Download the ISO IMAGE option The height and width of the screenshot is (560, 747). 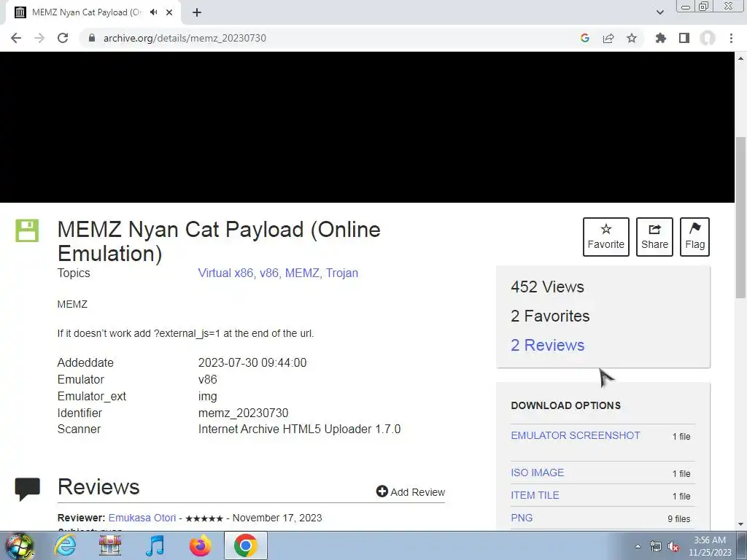coord(538,472)
